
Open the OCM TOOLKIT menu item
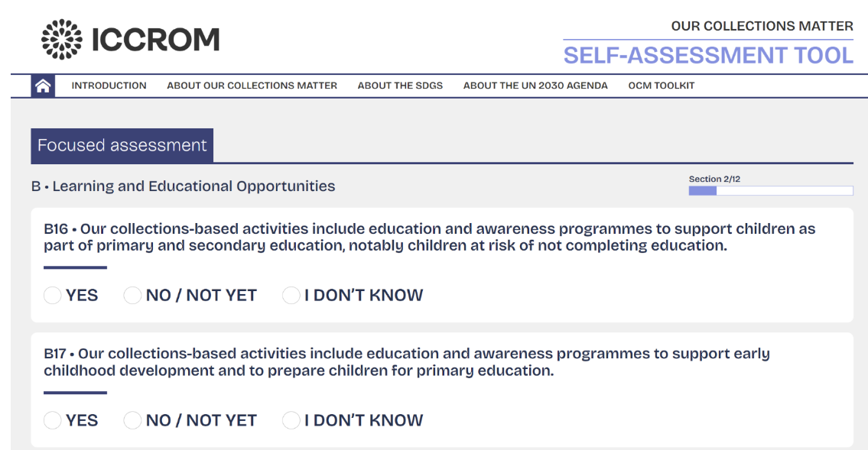tap(661, 86)
